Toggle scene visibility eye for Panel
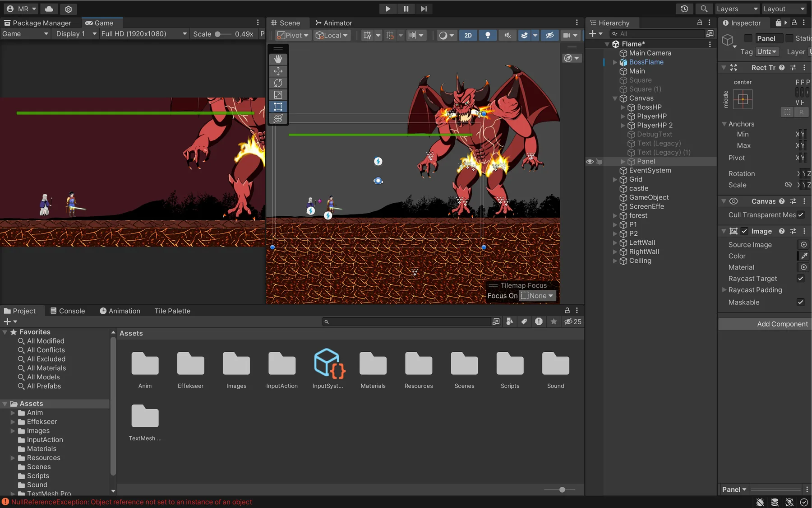The image size is (812, 508). click(590, 161)
